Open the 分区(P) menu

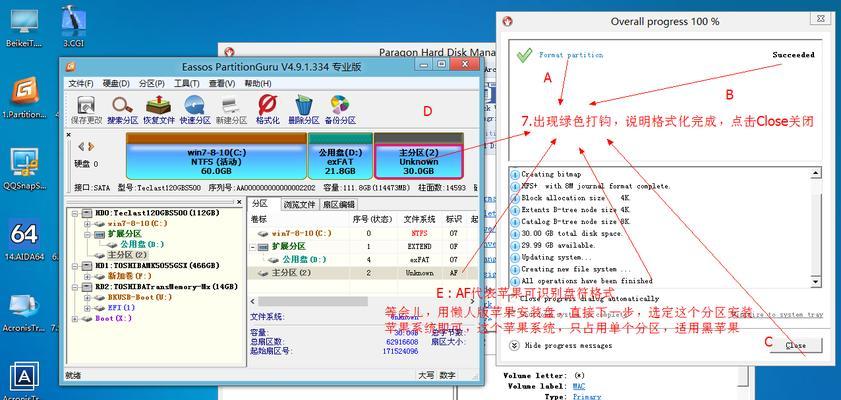click(152, 84)
